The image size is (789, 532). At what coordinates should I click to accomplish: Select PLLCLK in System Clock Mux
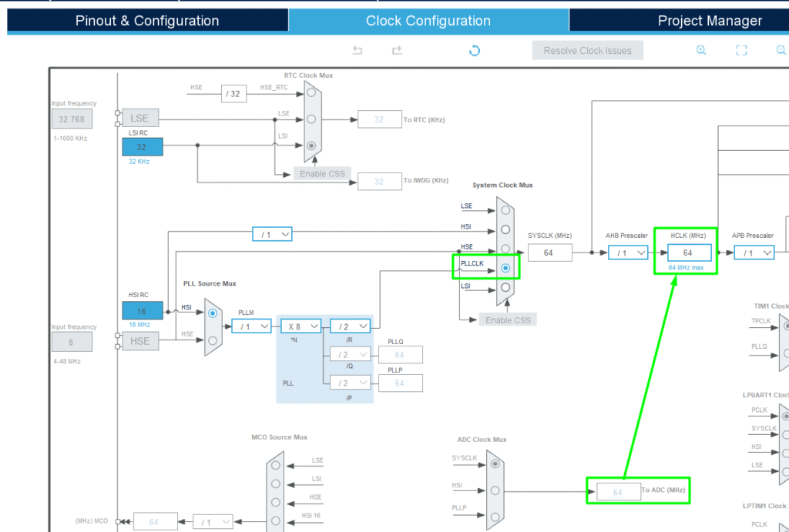tap(505, 268)
